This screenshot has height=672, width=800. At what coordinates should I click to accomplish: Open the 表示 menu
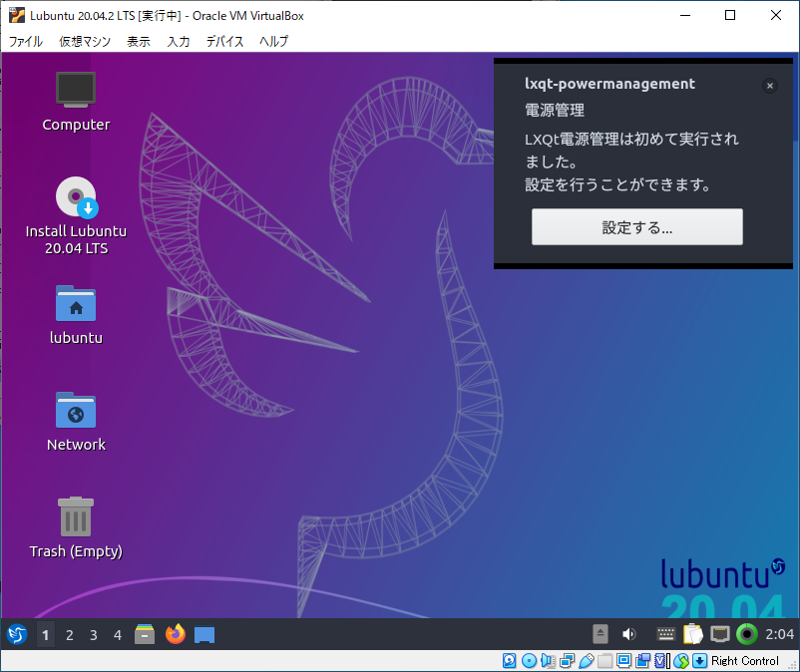[139, 41]
